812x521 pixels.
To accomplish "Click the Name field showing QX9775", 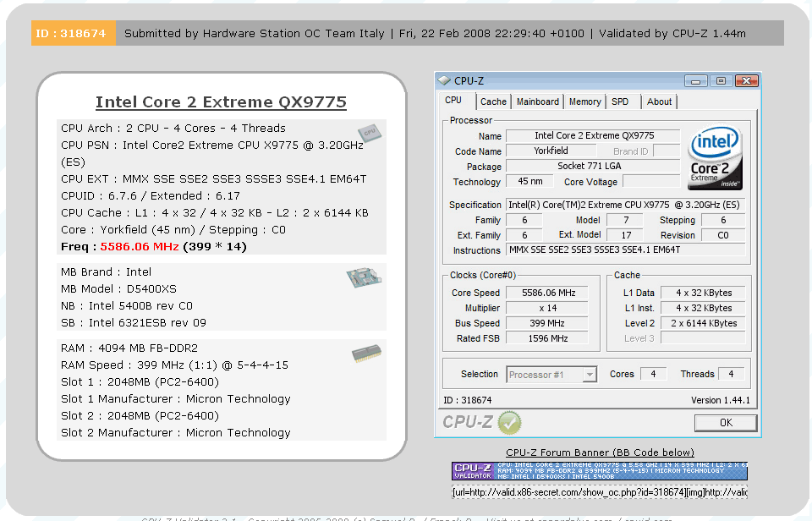I will [x=594, y=135].
